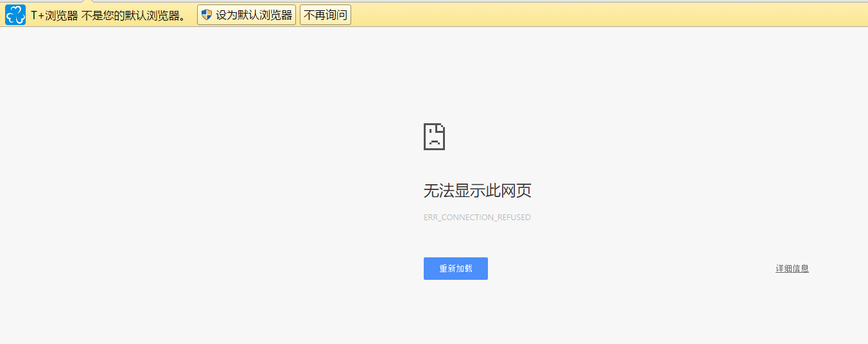Screen dimensions: 868x344
Task: Dismiss the prompt with 不再询问 button
Action: 325,15
